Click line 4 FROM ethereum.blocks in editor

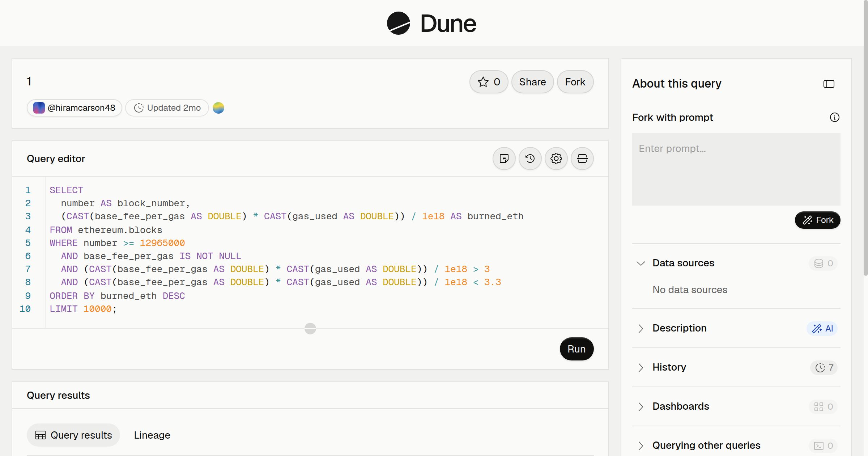pyautogui.click(x=106, y=230)
